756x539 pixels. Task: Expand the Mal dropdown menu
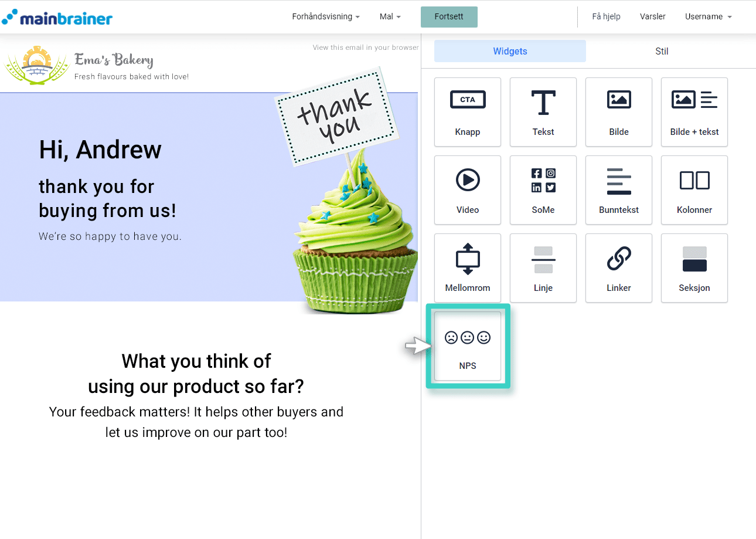tap(390, 17)
